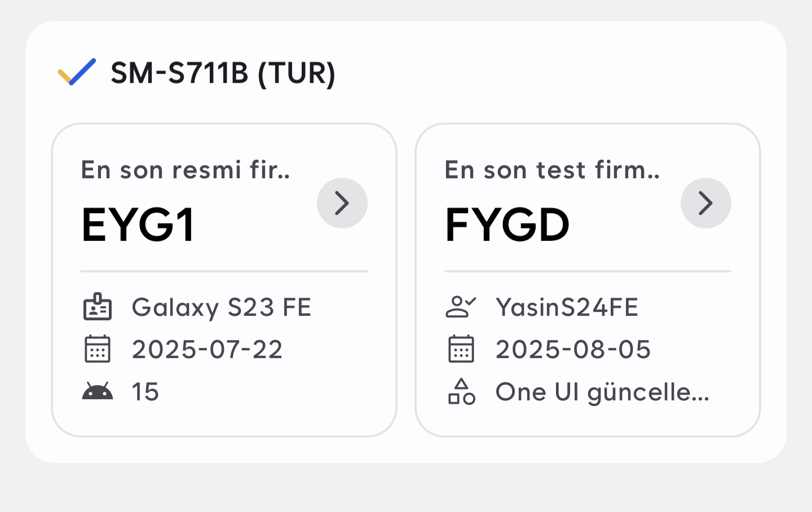Click the user checkmark icon beside YasinS24FE
This screenshot has width=812, height=512.
pyautogui.click(x=461, y=307)
